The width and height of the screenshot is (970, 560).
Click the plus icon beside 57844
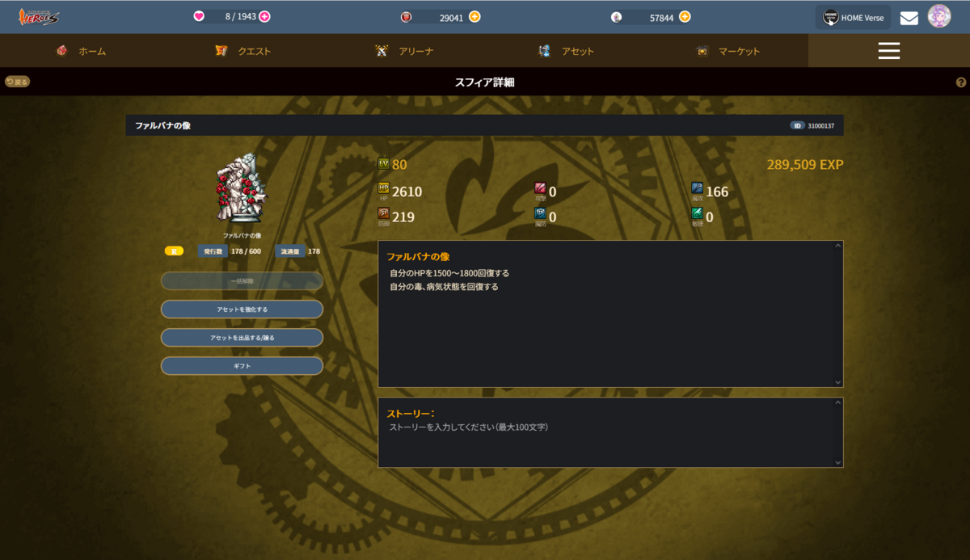click(685, 16)
